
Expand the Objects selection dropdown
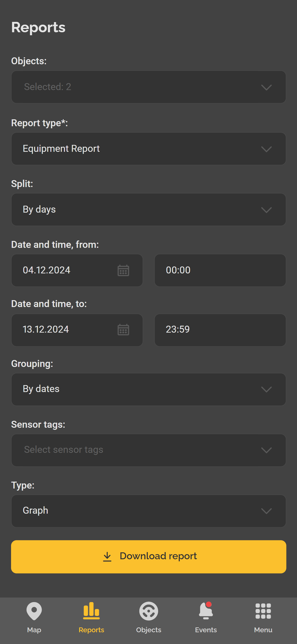click(x=148, y=87)
